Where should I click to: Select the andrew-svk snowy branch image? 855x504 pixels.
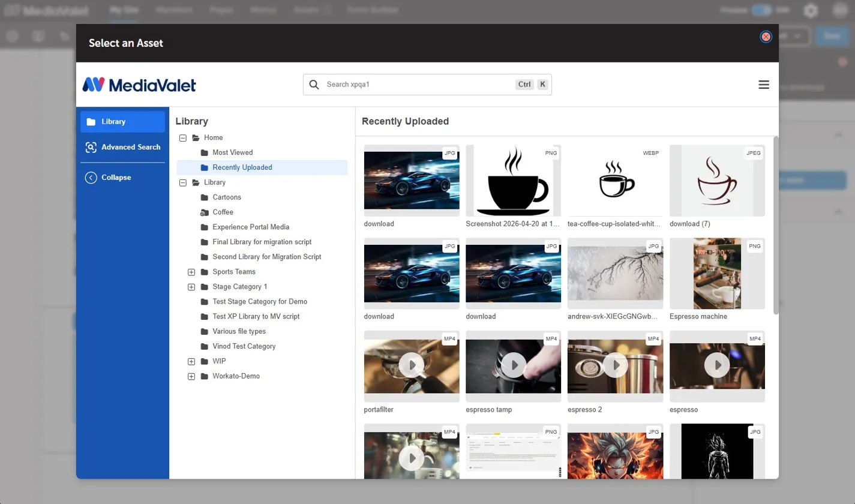pos(615,274)
